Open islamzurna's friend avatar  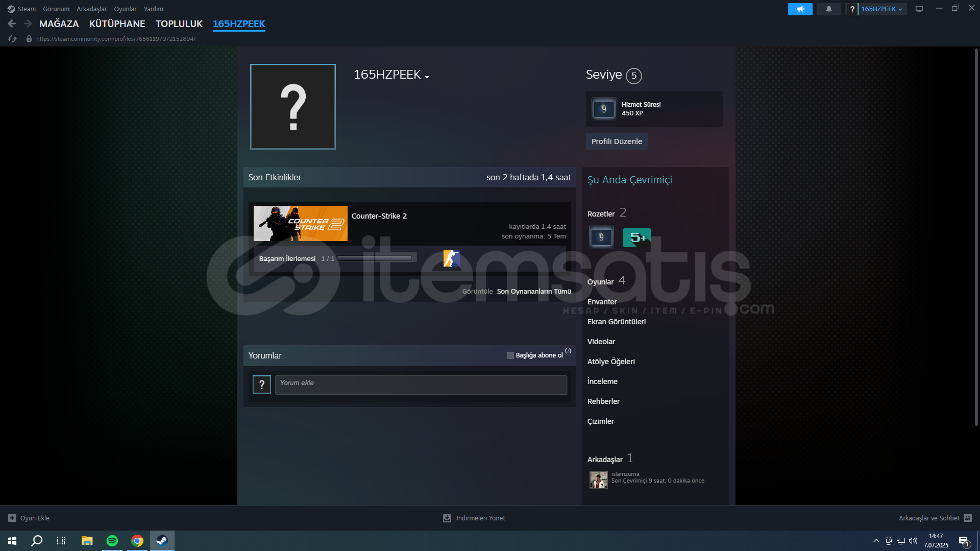[x=598, y=480]
